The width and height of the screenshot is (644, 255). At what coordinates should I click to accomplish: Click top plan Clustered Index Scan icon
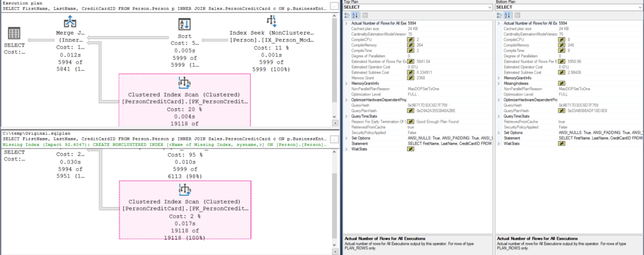pyautogui.click(x=185, y=82)
